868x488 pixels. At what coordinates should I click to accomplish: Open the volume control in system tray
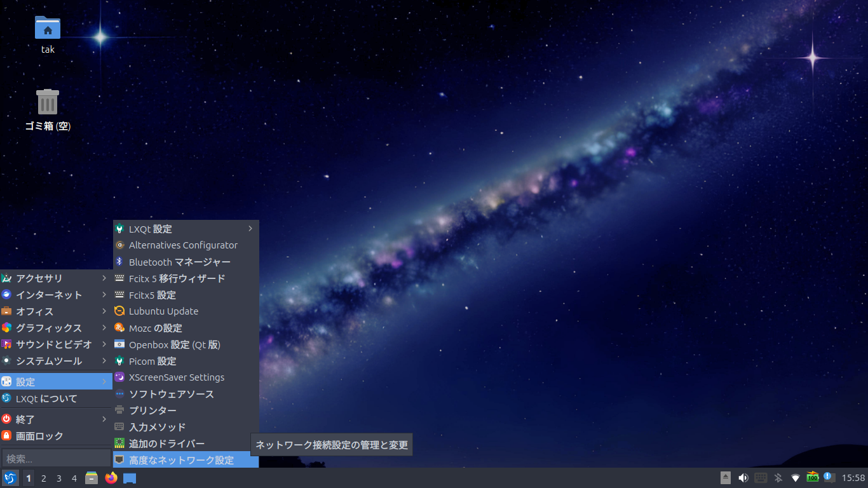coord(743,478)
